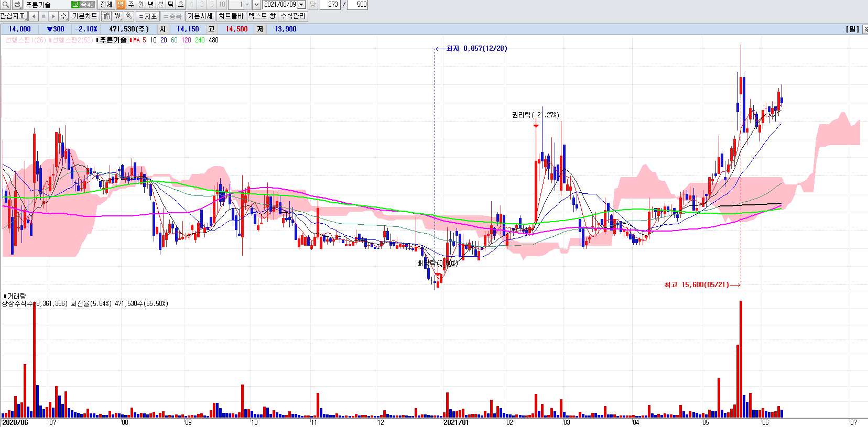Click the MA 480 legend entry

click(213, 40)
